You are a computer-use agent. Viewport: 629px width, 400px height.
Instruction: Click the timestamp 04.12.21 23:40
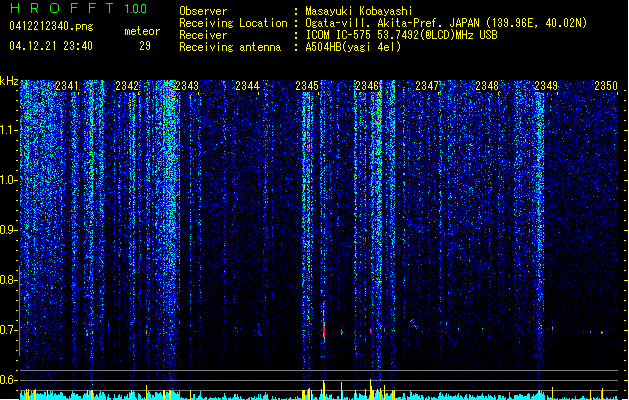51,46
